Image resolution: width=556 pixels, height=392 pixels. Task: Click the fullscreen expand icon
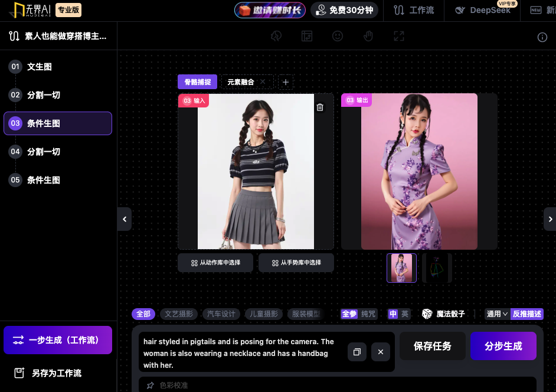[399, 36]
